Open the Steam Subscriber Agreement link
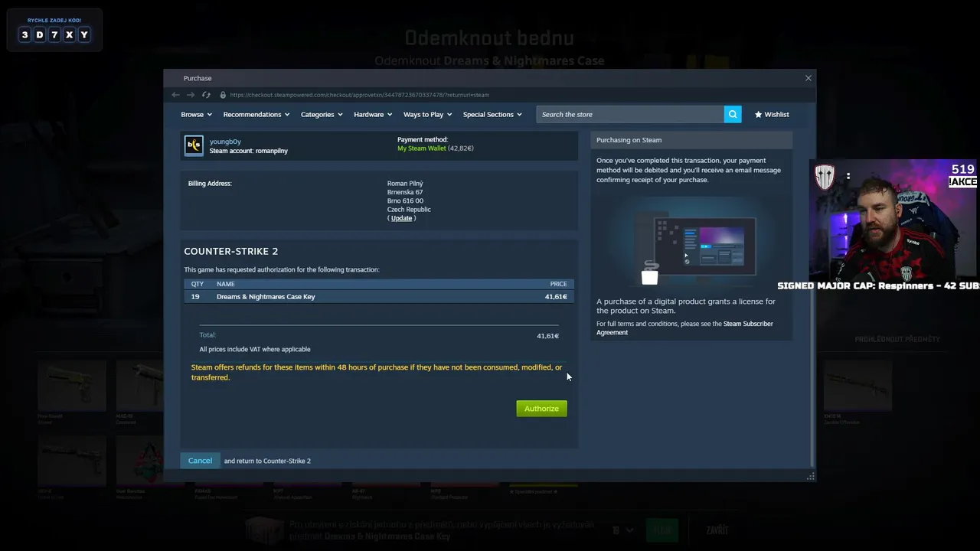 (684, 328)
